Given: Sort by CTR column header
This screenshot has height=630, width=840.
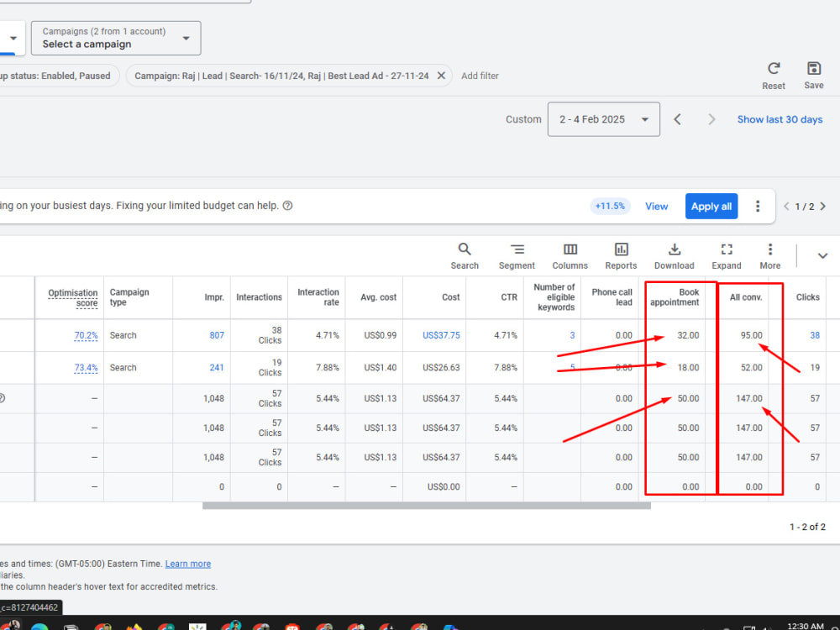Looking at the screenshot, I should (x=509, y=297).
